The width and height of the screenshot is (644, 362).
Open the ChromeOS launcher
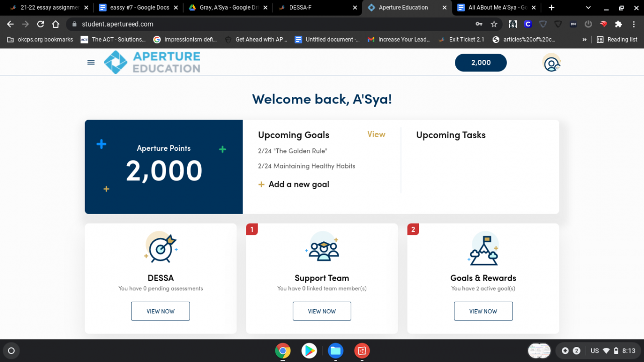coord(12,350)
